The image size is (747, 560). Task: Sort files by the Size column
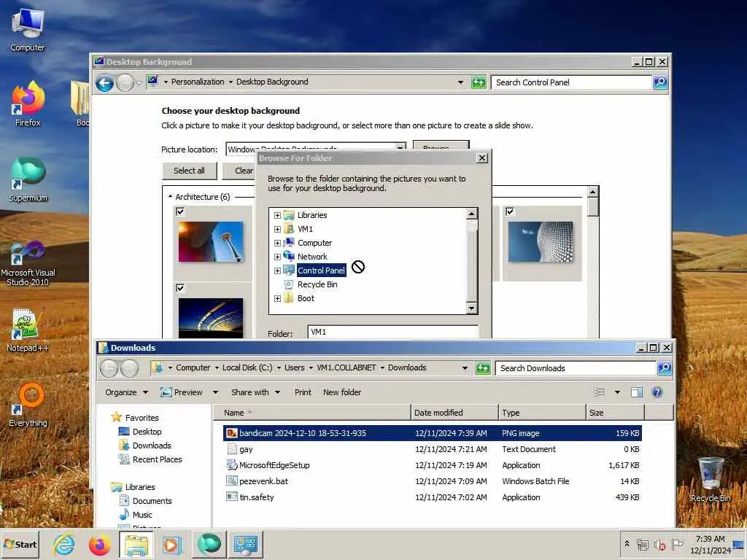click(x=614, y=413)
